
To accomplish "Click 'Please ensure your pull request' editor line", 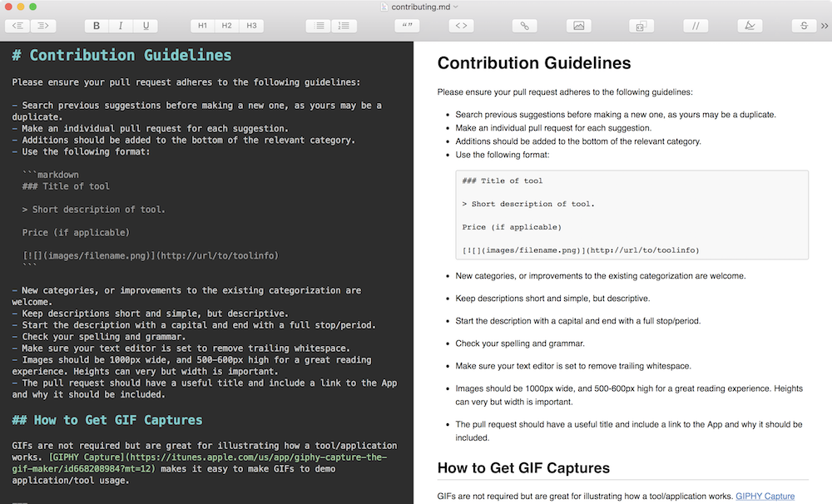I will [x=186, y=82].
